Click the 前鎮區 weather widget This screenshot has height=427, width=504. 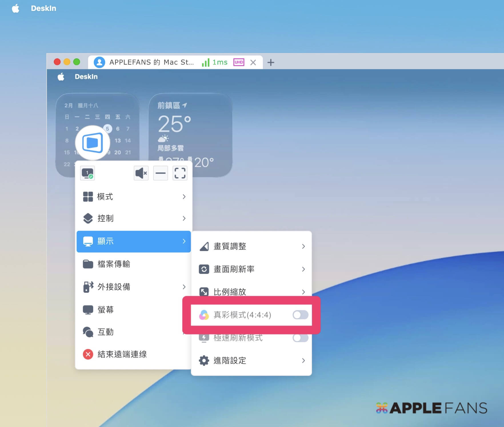coord(190,134)
